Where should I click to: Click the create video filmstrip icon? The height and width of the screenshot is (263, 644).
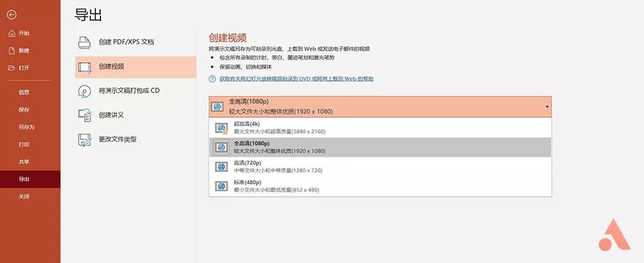click(x=84, y=67)
